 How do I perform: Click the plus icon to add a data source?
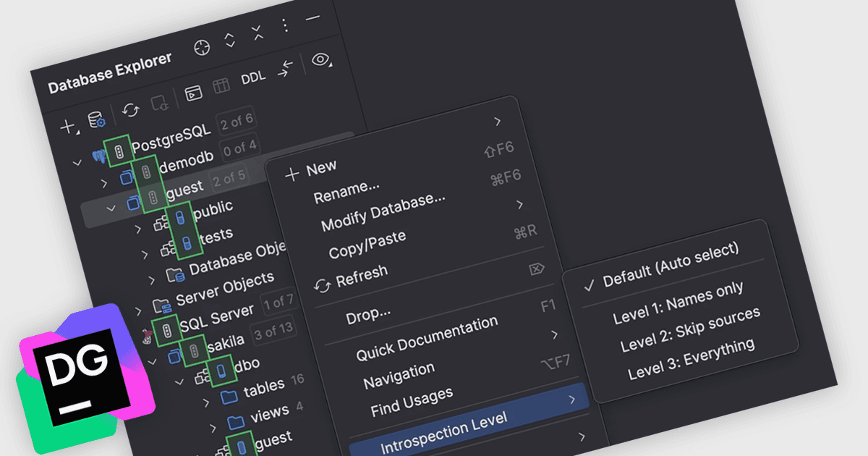pyautogui.click(x=67, y=127)
